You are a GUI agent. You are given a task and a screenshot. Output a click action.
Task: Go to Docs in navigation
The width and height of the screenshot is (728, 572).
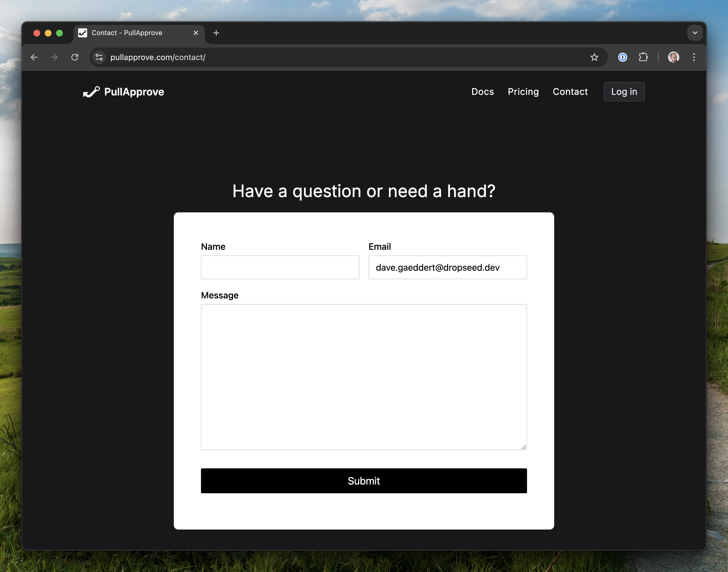pyautogui.click(x=482, y=92)
